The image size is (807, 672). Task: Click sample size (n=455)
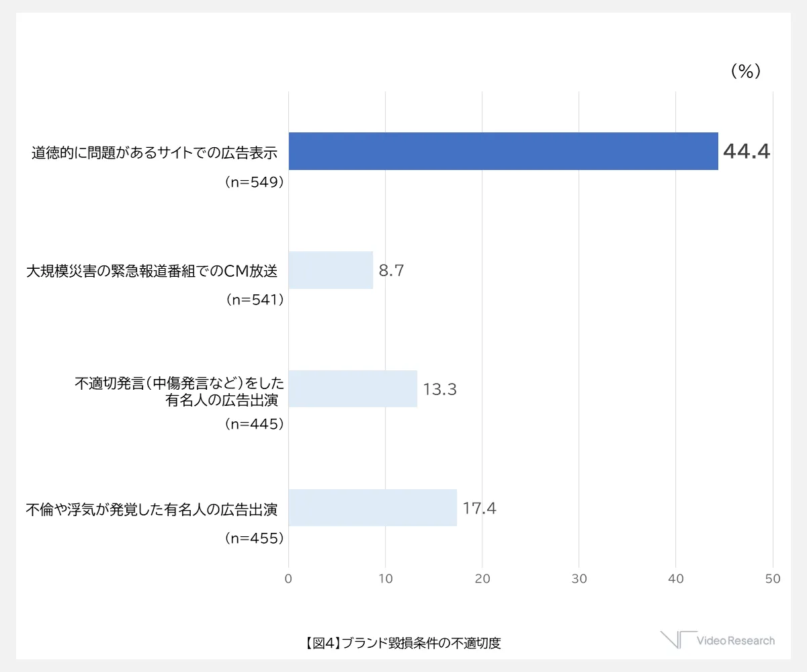pyautogui.click(x=254, y=538)
